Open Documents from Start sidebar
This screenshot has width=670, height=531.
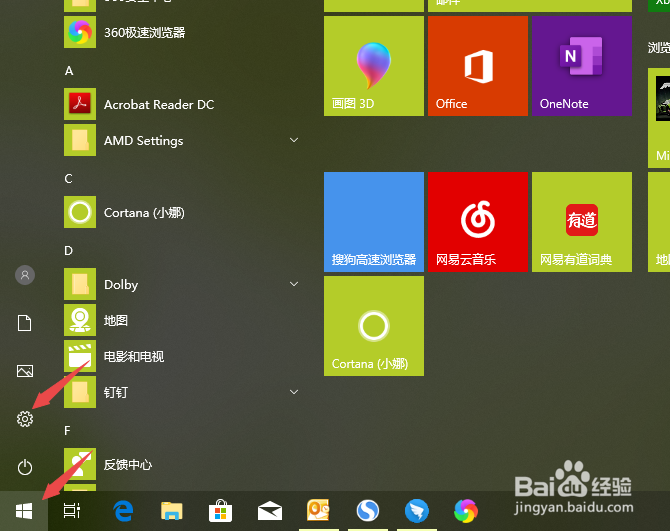tap(25, 323)
